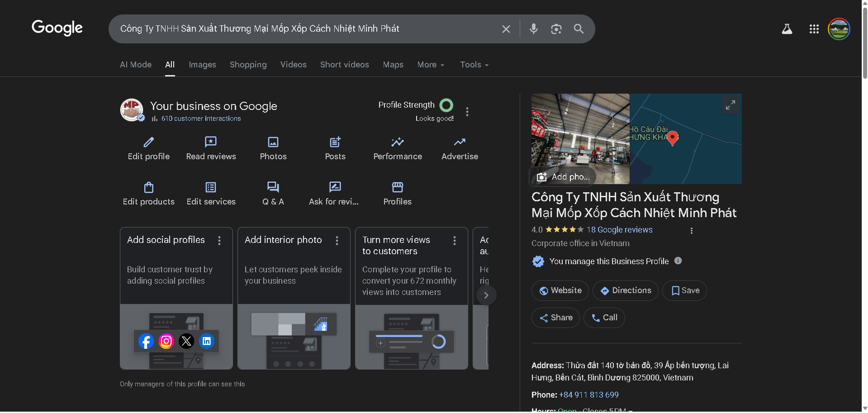Open search by image with the camera icon

click(x=556, y=29)
